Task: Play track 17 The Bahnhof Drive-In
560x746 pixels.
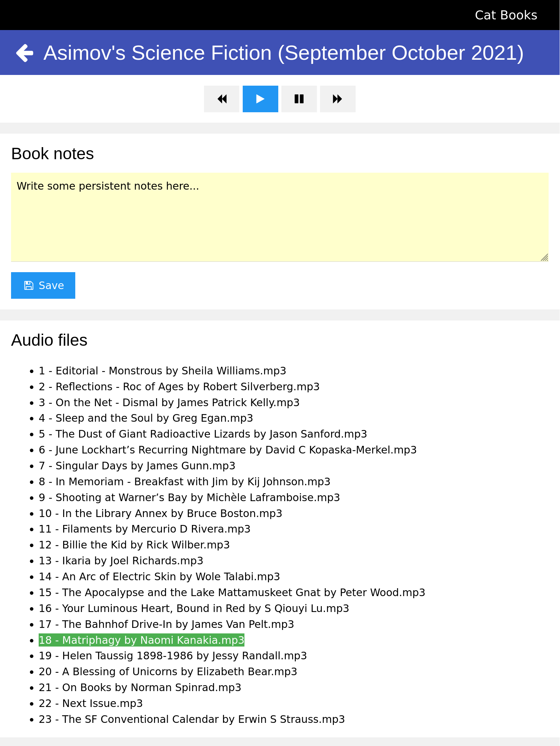Action: click(166, 624)
